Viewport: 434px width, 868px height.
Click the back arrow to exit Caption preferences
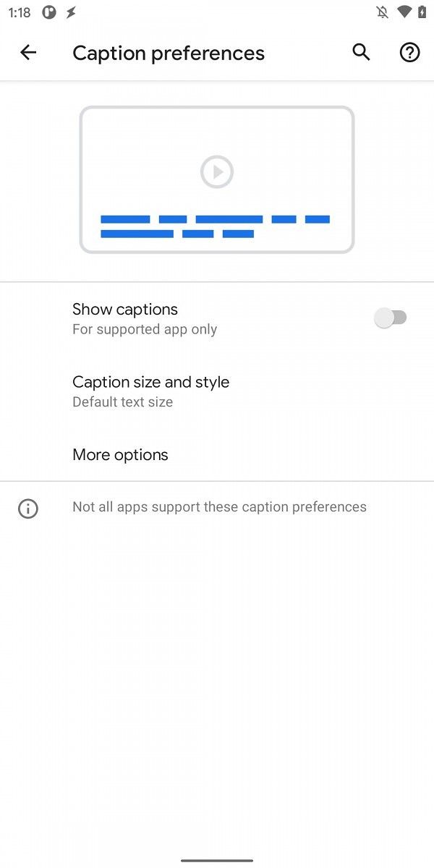click(x=27, y=52)
